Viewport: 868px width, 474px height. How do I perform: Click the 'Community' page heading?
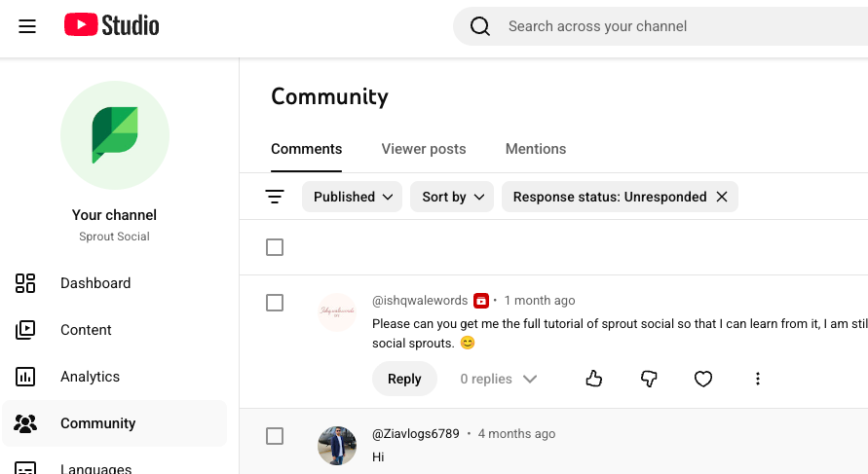[329, 96]
